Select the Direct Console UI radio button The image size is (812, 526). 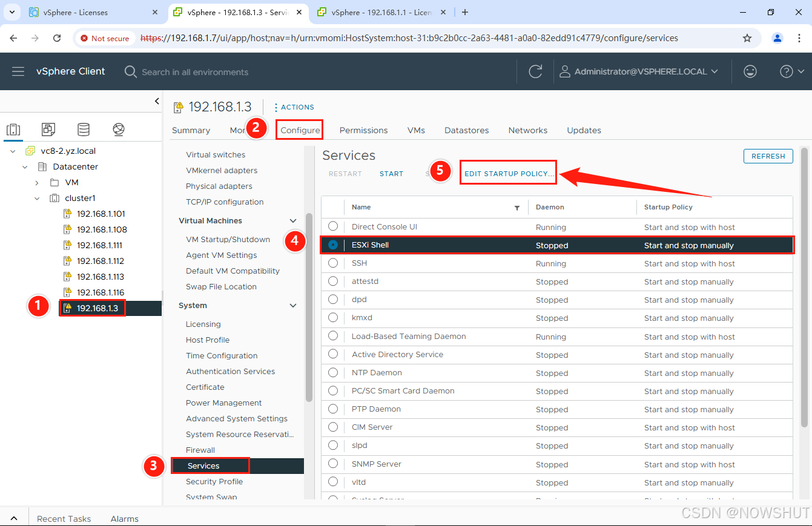point(333,226)
